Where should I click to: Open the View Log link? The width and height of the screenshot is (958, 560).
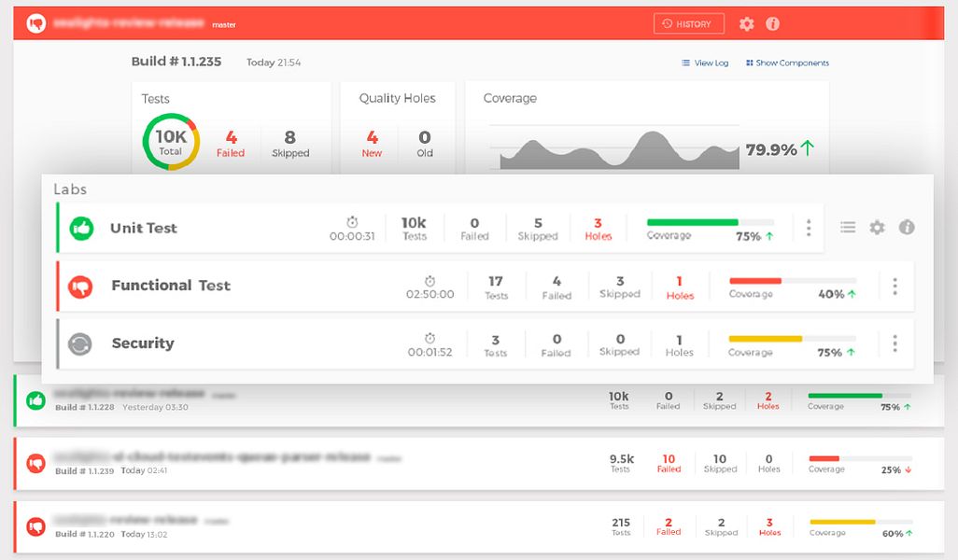point(705,63)
